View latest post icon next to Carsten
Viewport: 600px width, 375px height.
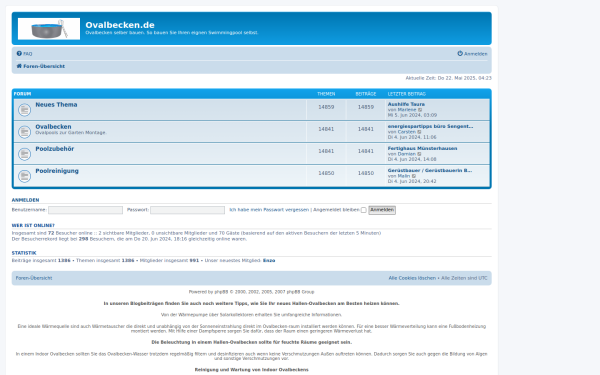tap(419, 132)
